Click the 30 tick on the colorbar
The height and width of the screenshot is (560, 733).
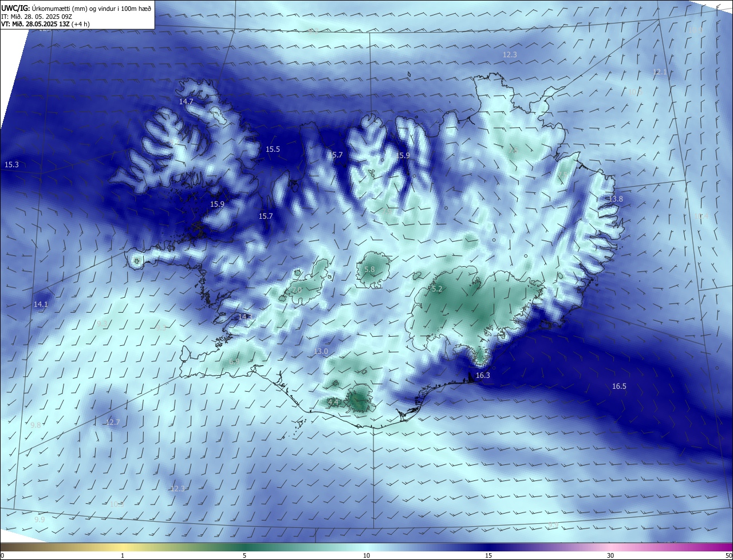tap(610, 555)
